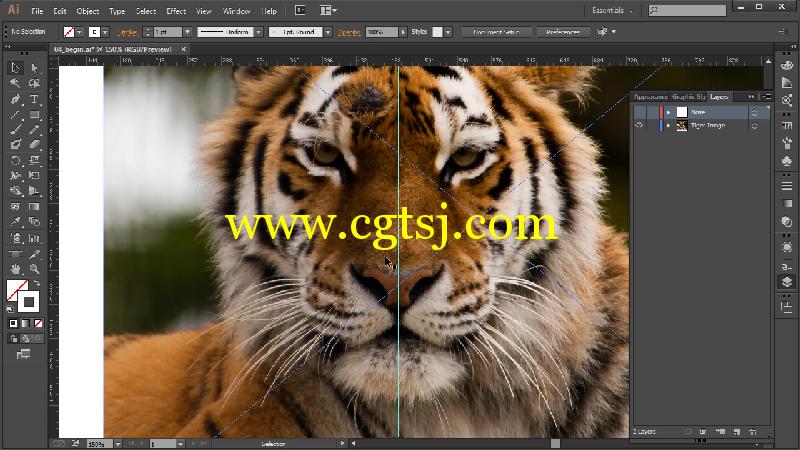The image size is (800, 450).
Task: Enable Draw Normal mode
Action: pyautogui.click(x=13, y=338)
